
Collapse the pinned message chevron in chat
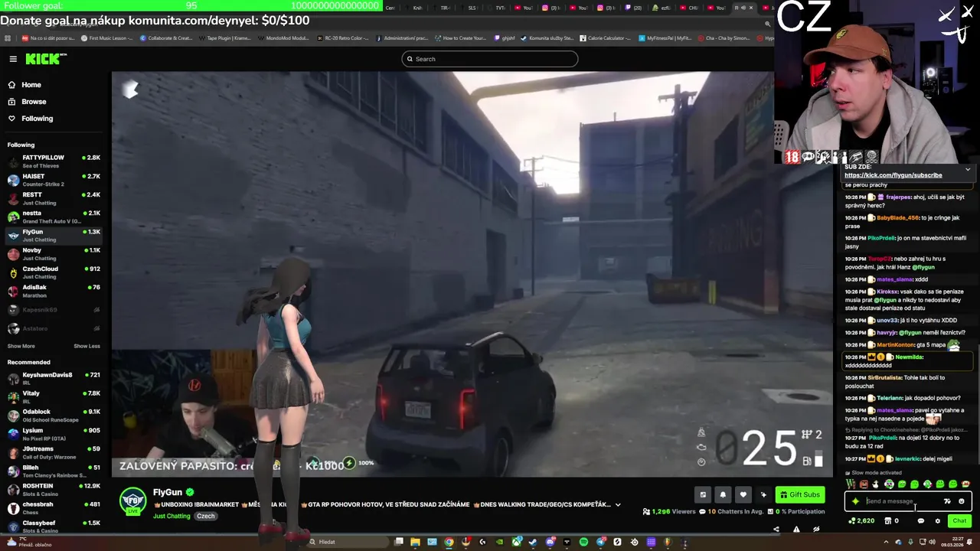pos(968,169)
